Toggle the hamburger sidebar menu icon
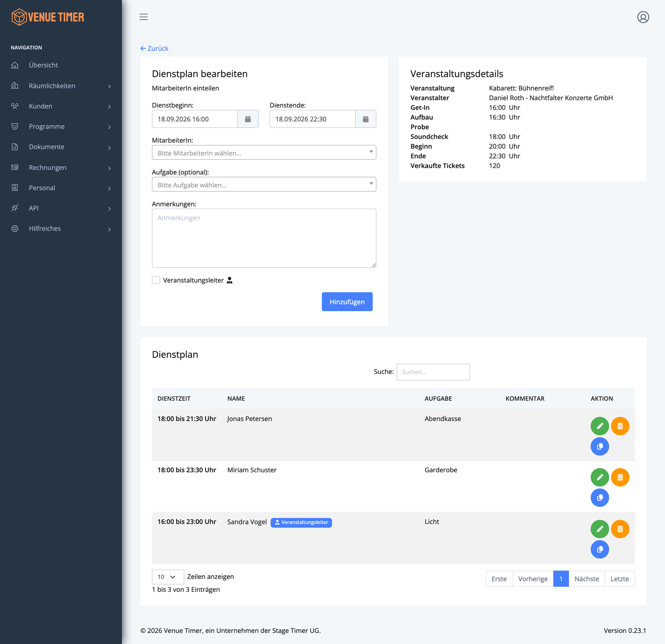The height and width of the screenshot is (644, 665). click(x=144, y=17)
